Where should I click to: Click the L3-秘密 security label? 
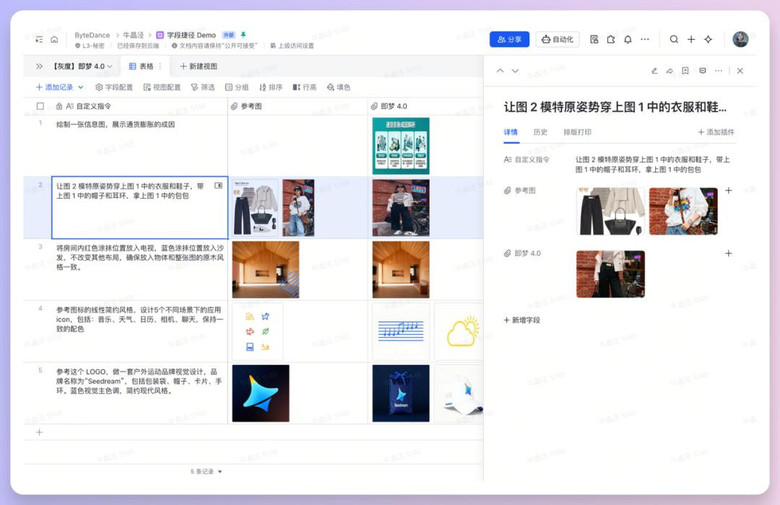[x=90, y=46]
